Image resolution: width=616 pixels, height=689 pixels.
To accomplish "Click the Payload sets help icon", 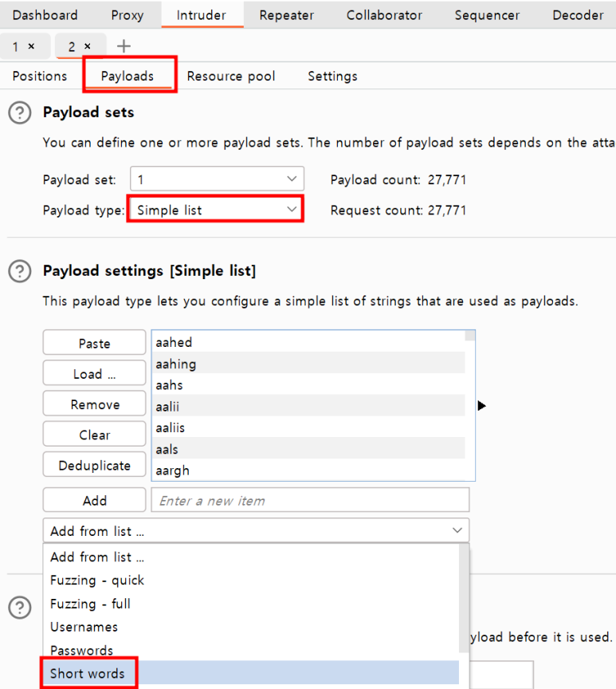I will (x=19, y=113).
